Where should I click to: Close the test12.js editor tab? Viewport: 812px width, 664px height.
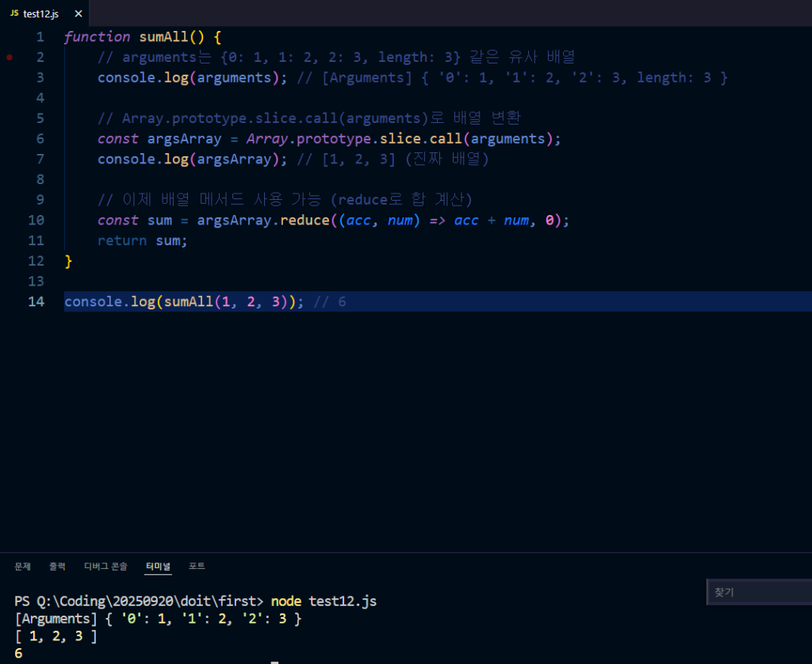(78, 13)
